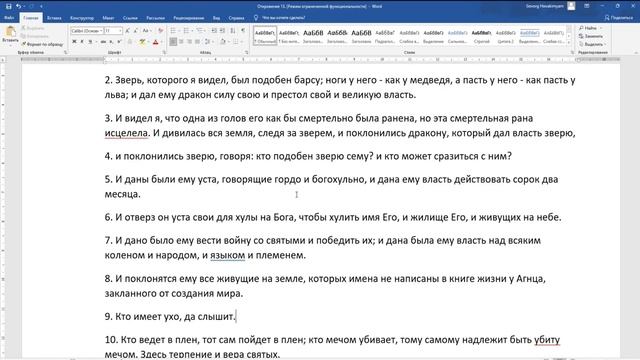Decrease font size with shrink font icon
This screenshot has height=360, width=640.
tap(136, 31)
